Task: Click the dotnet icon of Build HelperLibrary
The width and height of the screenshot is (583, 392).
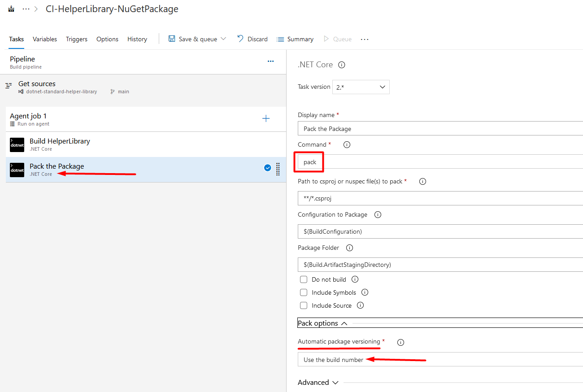Action: (17, 145)
